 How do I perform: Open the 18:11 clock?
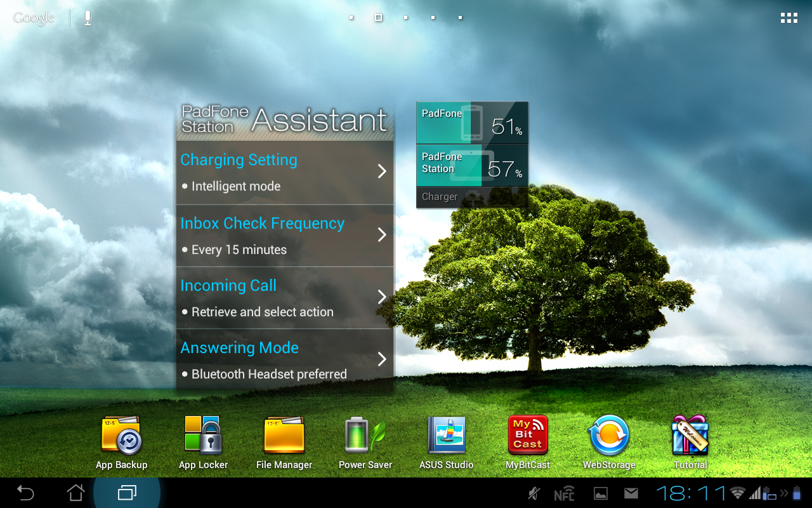click(x=691, y=493)
